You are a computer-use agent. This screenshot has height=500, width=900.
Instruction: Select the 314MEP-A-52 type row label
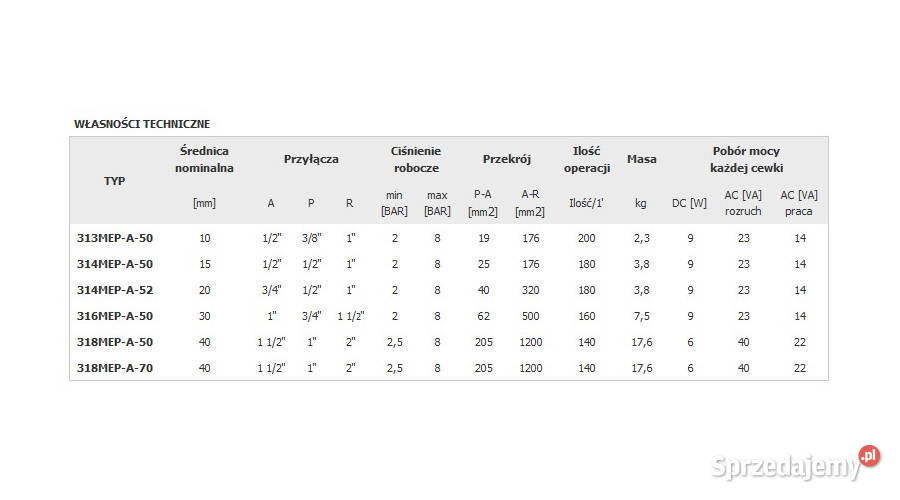click(x=115, y=290)
